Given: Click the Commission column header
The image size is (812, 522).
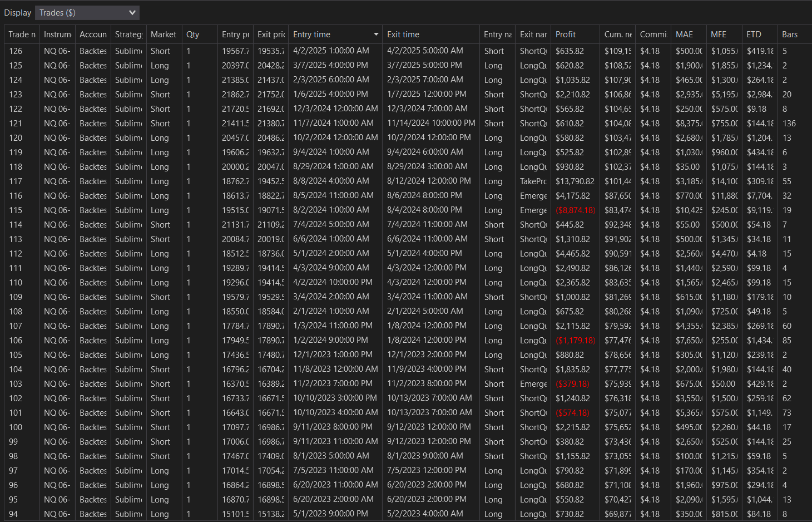Looking at the screenshot, I should (x=653, y=35).
